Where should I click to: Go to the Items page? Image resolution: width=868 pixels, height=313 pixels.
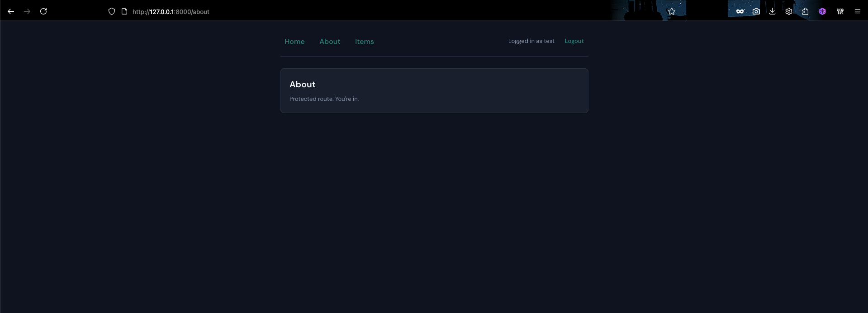point(365,42)
